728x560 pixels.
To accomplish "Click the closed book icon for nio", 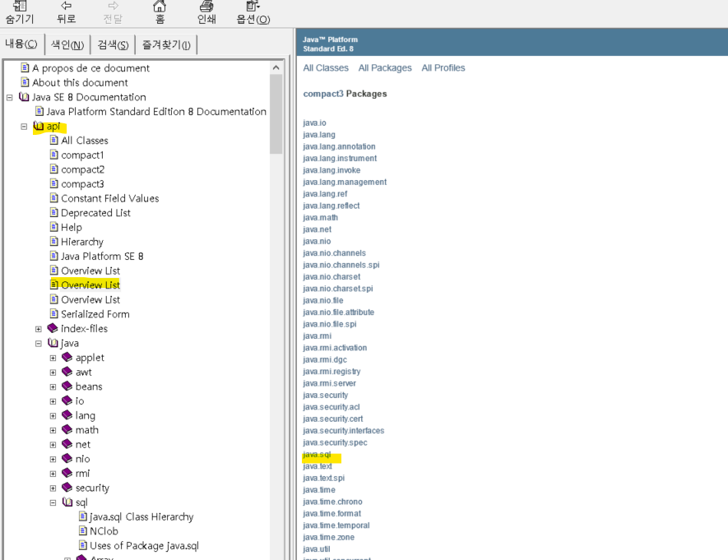I will click(67, 458).
